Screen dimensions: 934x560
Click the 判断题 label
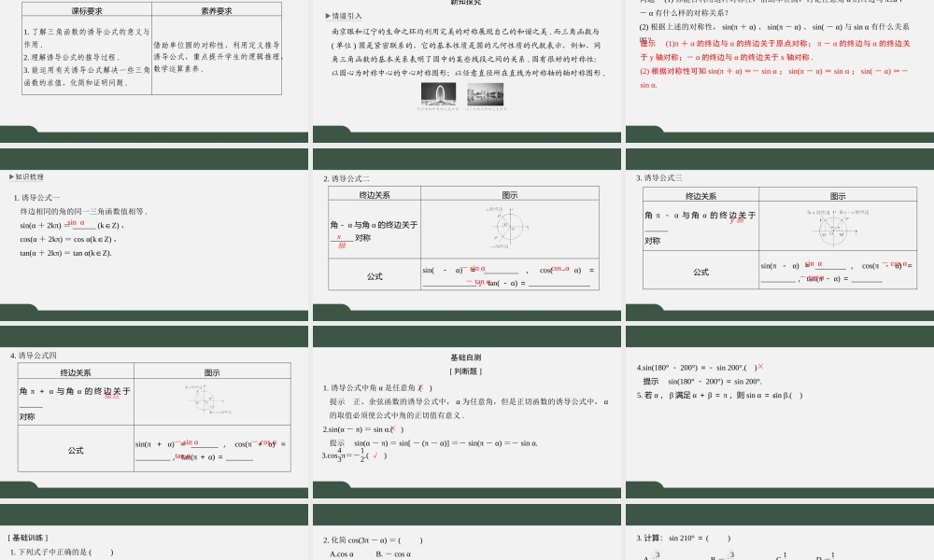(465, 371)
